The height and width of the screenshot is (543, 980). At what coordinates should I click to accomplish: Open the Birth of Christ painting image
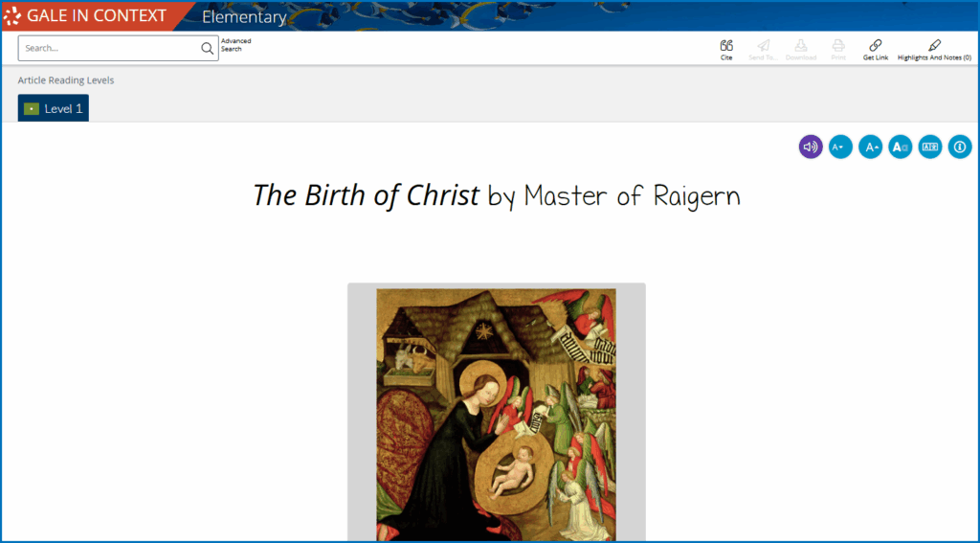(x=496, y=414)
